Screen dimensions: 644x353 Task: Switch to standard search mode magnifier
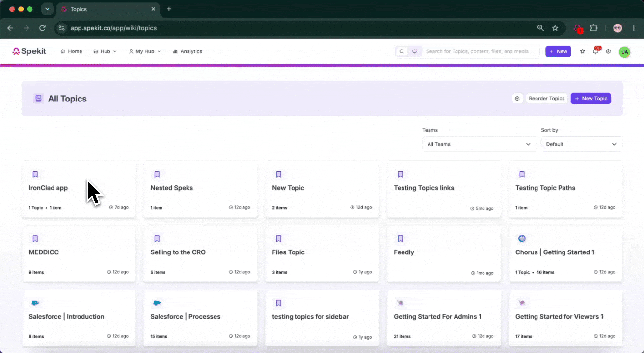click(x=402, y=51)
